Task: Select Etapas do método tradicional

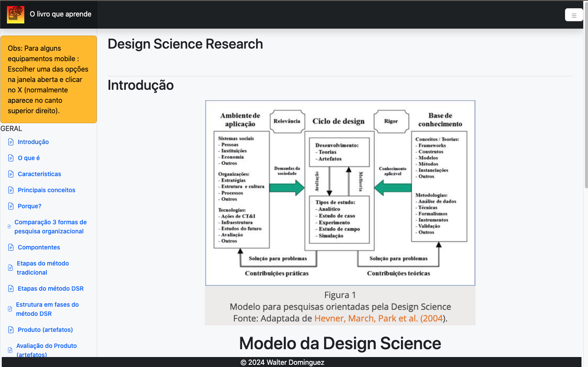Action: pyautogui.click(x=43, y=268)
